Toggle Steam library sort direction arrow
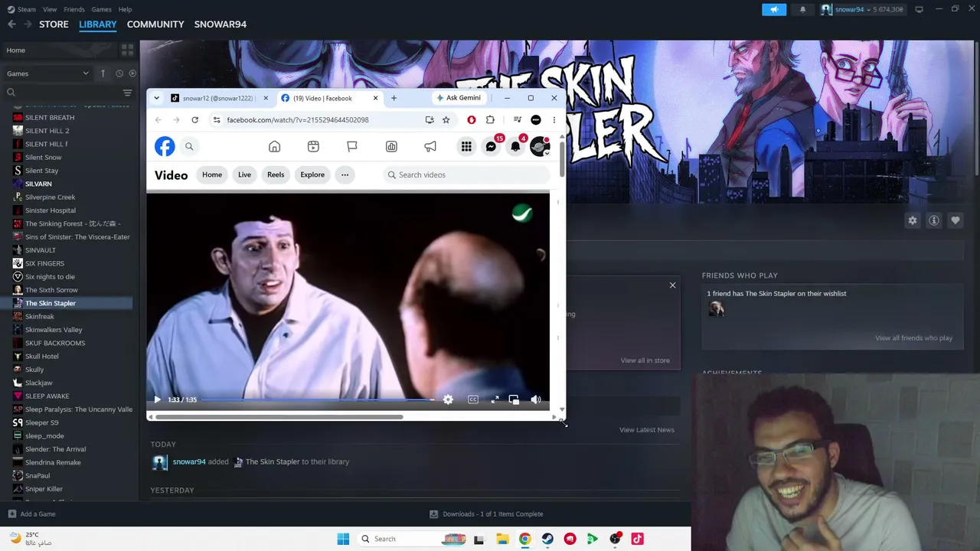The image size is (980, 551). coord(103,73)
